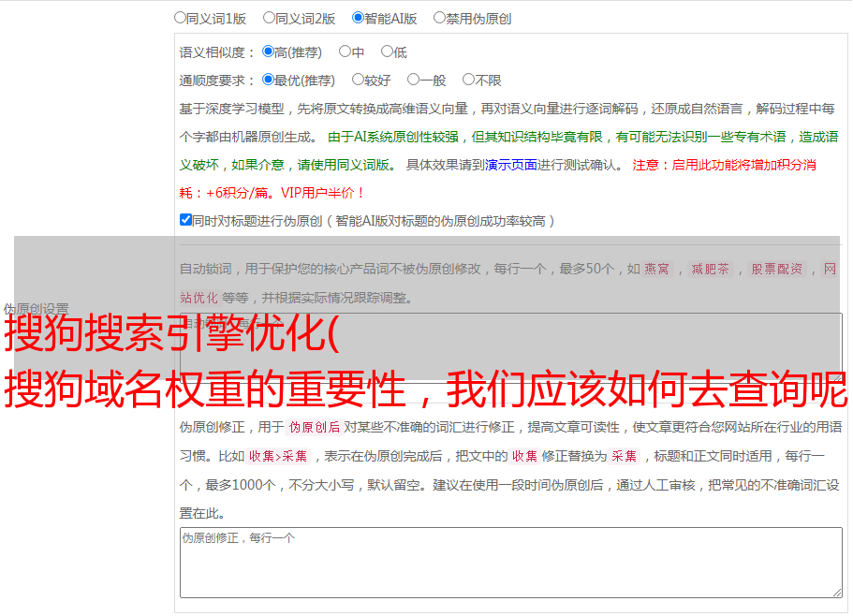Set 通顺度要求 to 较好
This screenshot has width=853, height=616.
click(x=358, y=80)
